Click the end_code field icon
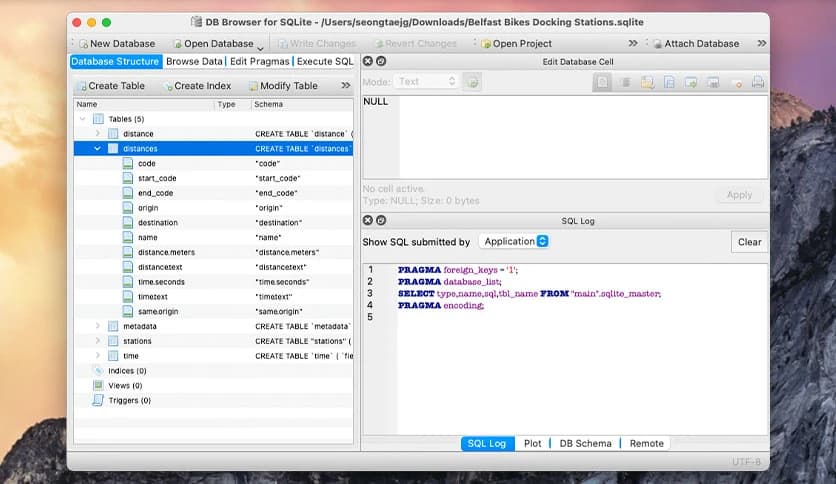 [x=128, y=193]
